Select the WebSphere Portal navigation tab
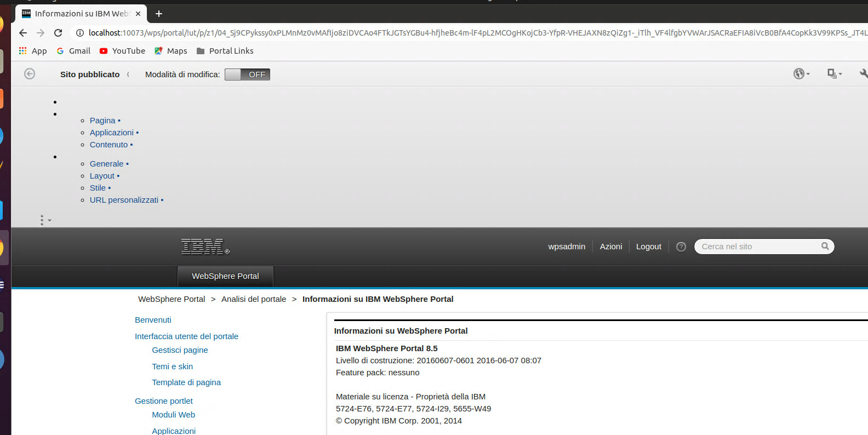This screenshot has width=868, height=435. [225, 276]
